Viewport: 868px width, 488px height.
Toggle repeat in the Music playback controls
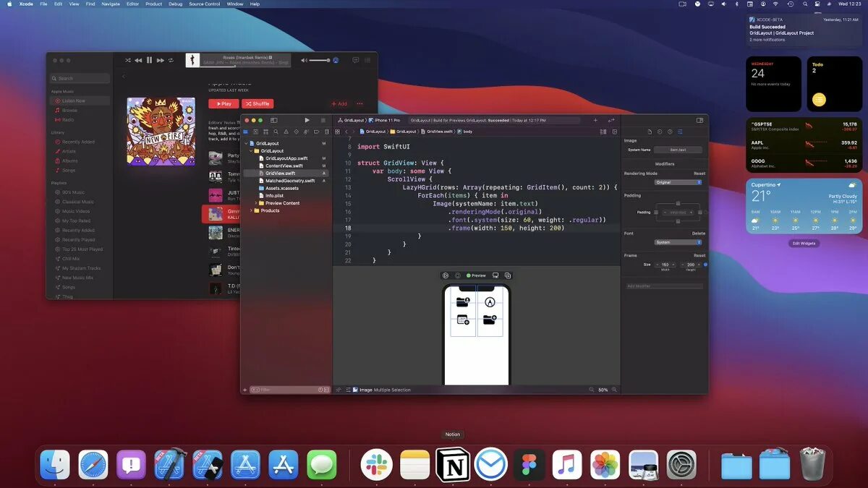pos(171,60)
